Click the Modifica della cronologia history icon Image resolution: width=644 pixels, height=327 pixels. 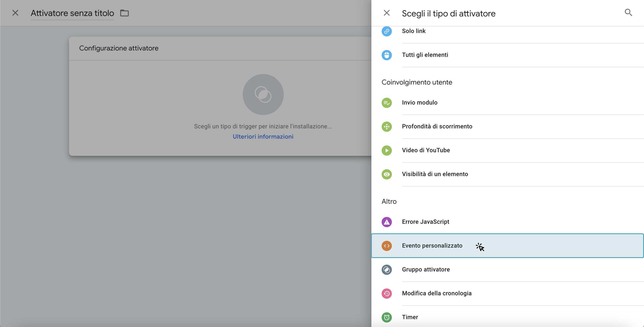click(387, 294)
